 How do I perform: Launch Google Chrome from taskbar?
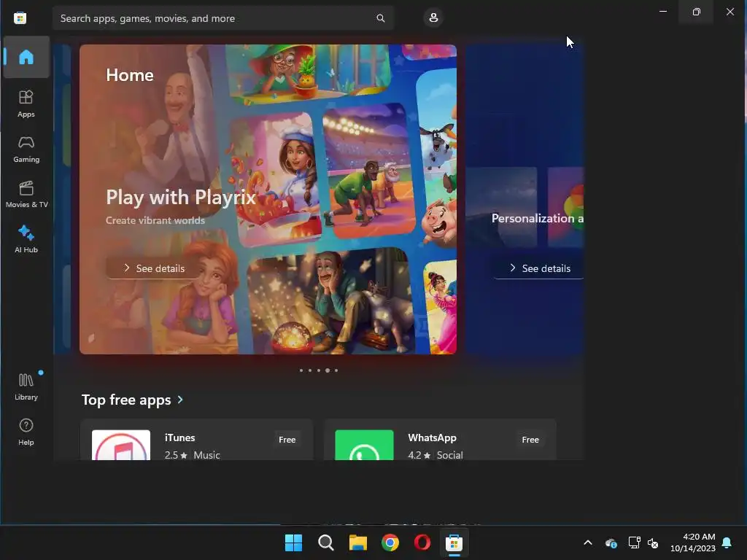390,542
